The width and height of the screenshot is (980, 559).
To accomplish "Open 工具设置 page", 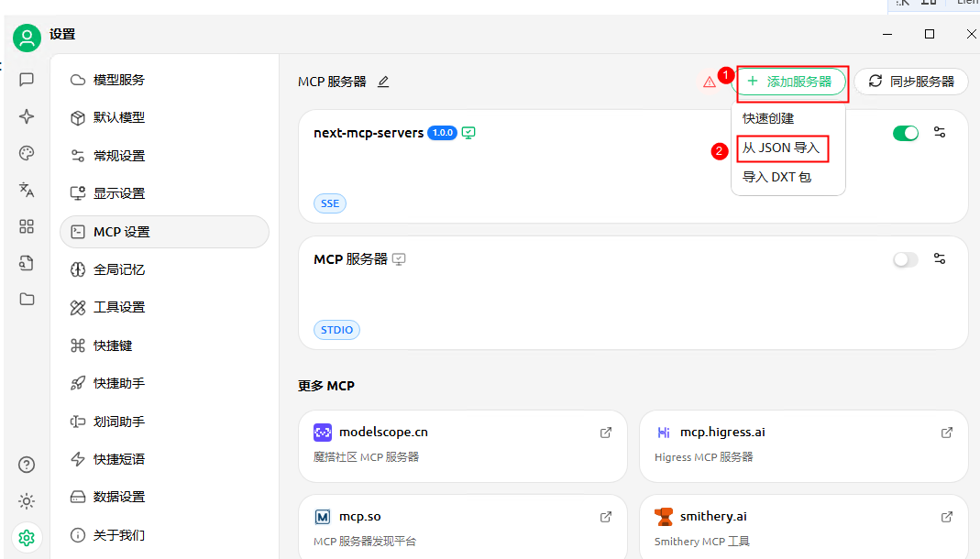I will 164,307.
